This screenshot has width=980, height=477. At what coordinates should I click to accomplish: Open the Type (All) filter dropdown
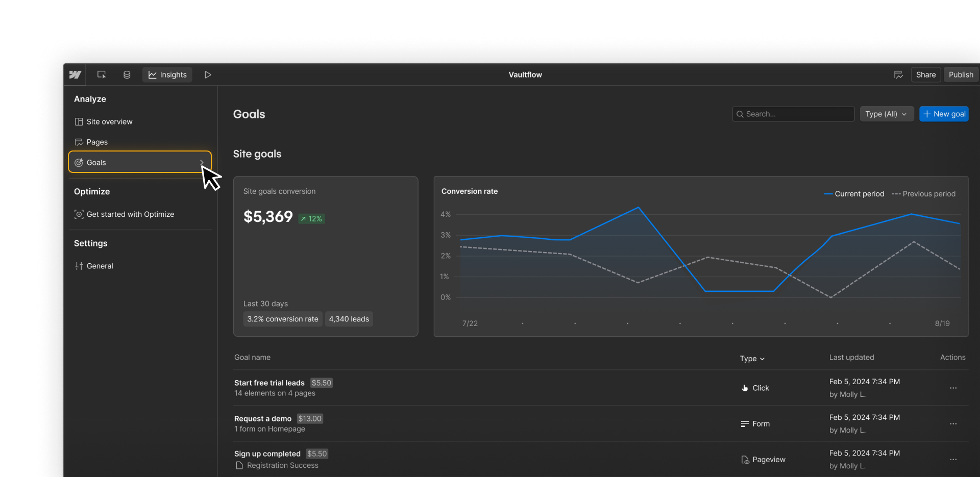pos(887,114)
